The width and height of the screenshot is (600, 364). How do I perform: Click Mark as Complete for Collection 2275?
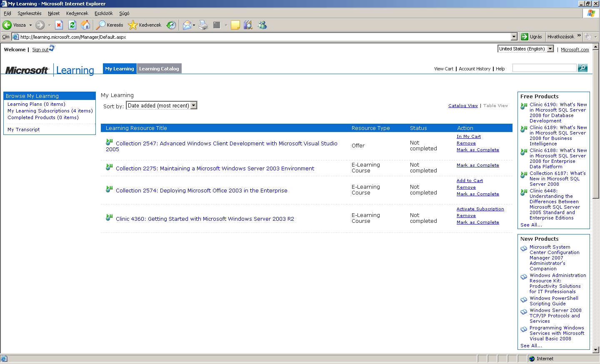(x=477, y=165)
